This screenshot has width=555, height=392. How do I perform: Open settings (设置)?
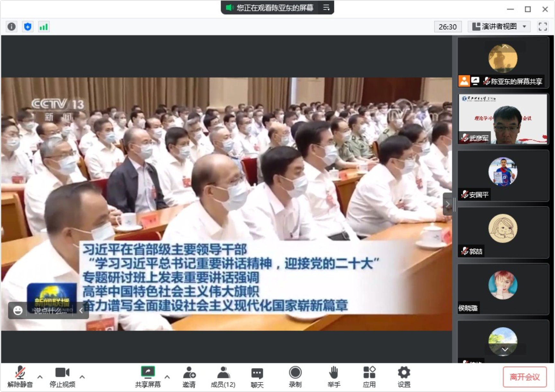coord(404,377)
